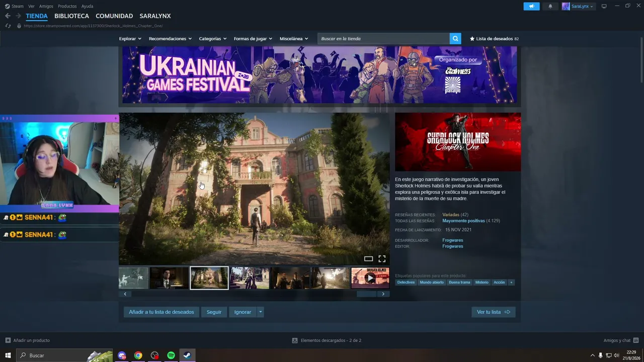Click the Detectives tag
Viewport: 644px width, 362px height.
(406, 283)
